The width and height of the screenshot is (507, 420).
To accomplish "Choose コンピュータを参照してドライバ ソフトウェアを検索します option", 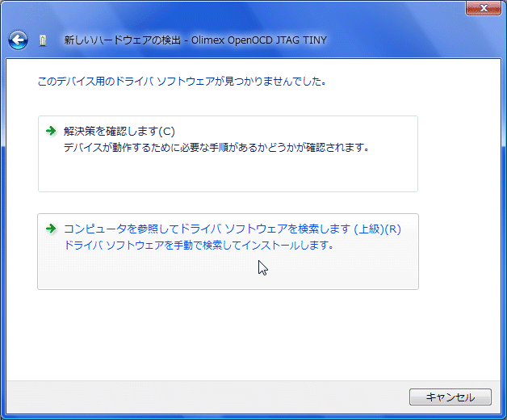I will [228, 251].
